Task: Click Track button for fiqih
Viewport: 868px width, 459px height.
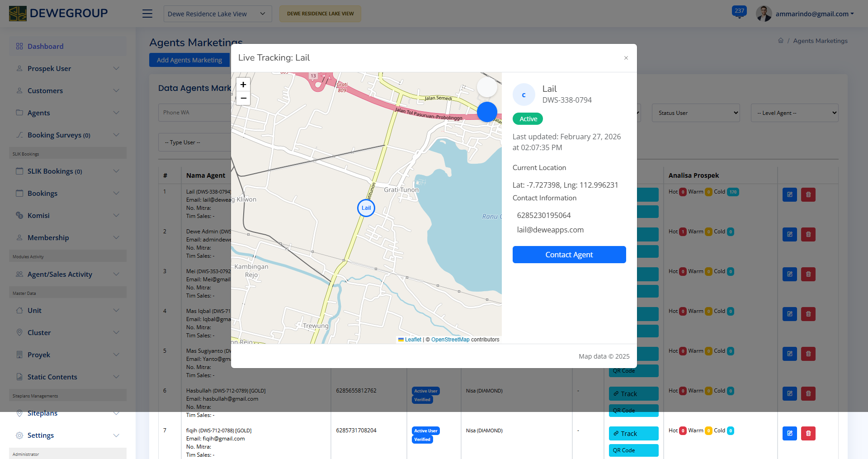Action: [x=633, y=433]
